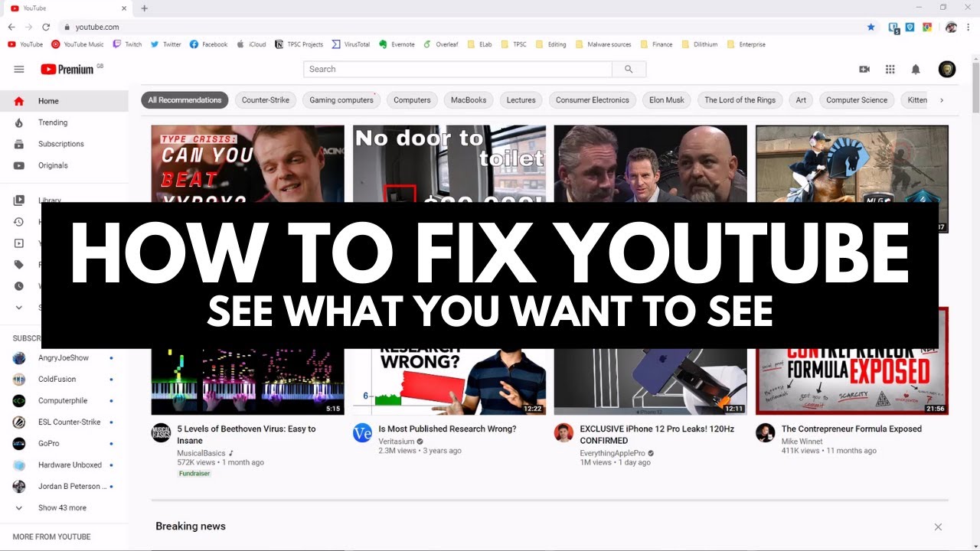Viewport: 980px width, 551px height.
Task: Open the hamburger guide menu
Action: coord(19,69)
